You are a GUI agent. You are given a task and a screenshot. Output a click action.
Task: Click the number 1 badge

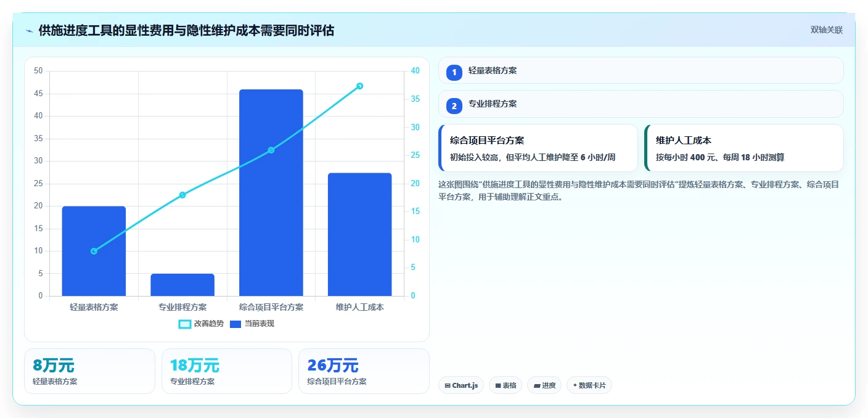pos(454,72)
